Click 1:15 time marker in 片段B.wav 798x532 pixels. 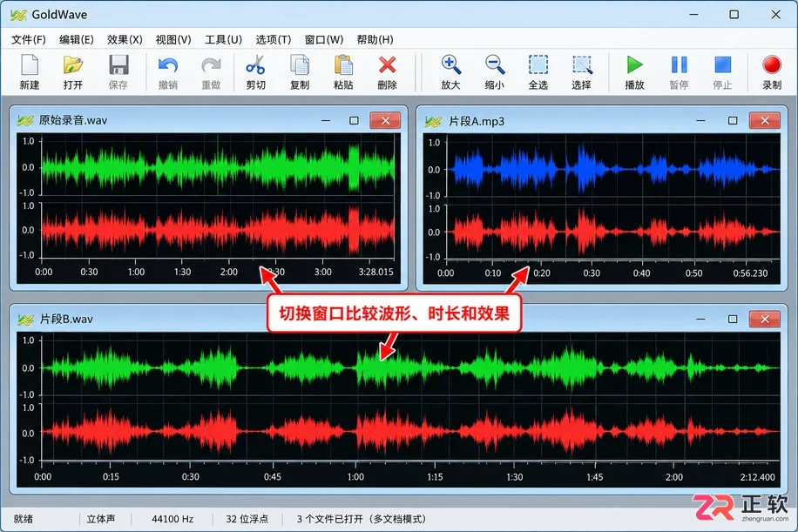435,477
